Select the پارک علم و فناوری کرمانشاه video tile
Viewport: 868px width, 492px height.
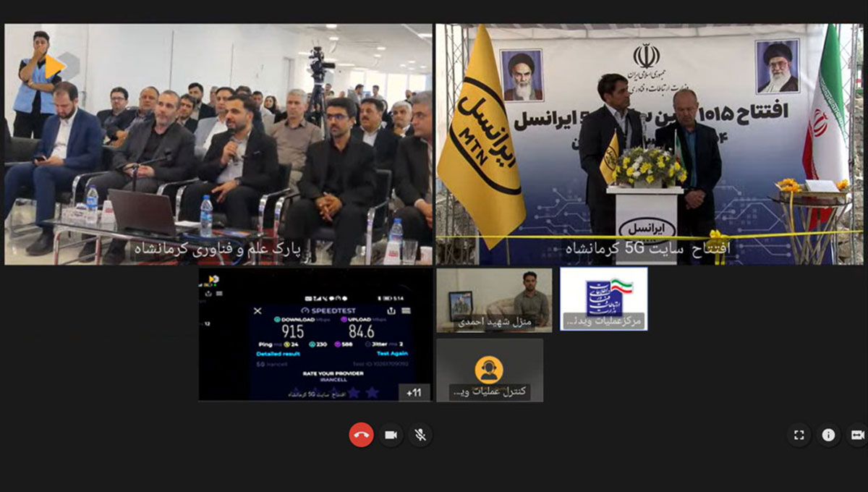pos(218,144)
